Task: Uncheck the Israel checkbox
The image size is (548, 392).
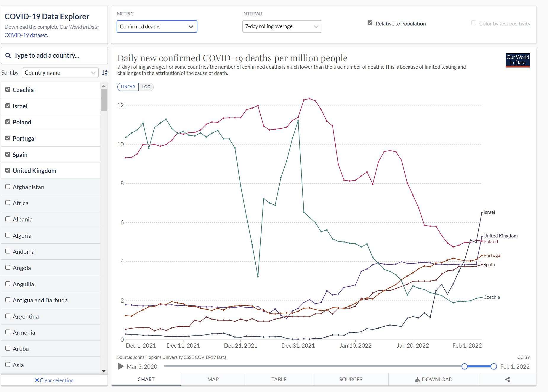Action: (8, 106)
